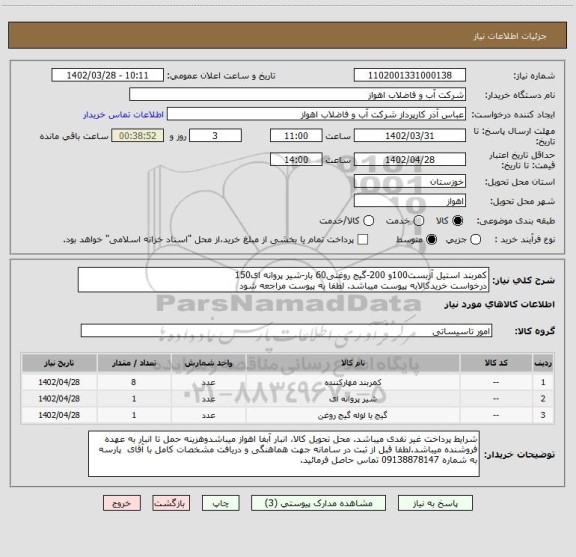Select the 'جزیی' purchase type radio

[475, 240]
